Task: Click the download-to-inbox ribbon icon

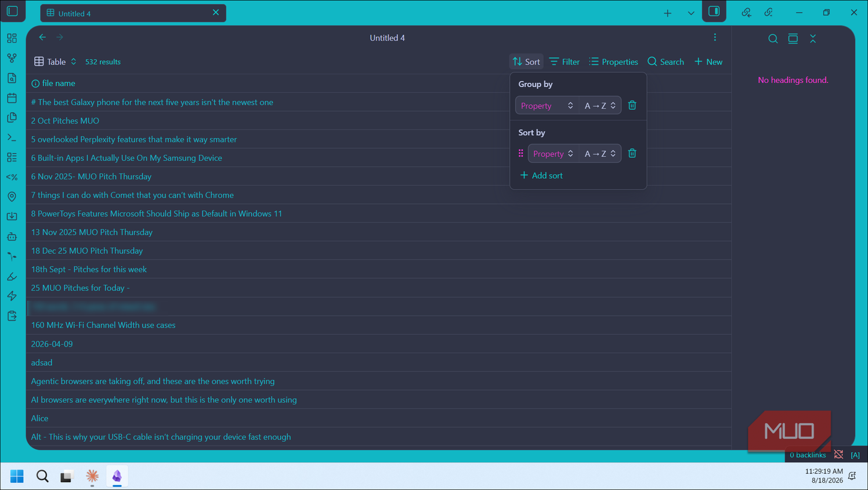Action: (x=12, y=217)
